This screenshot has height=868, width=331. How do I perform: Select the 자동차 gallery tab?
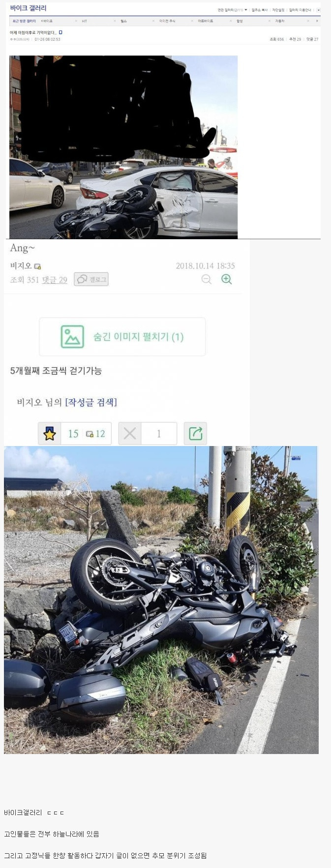(280, 21)
